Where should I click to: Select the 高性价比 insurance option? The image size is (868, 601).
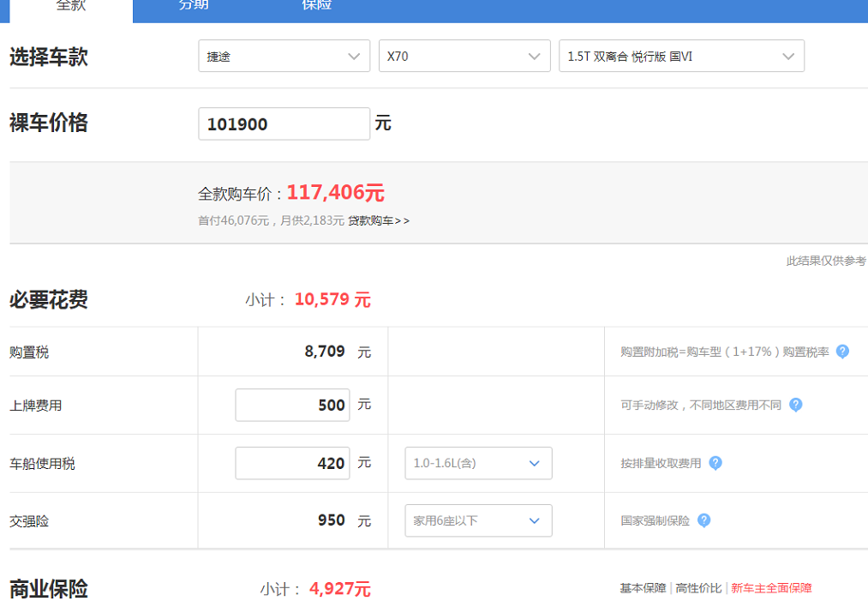(x=698, y=588)
